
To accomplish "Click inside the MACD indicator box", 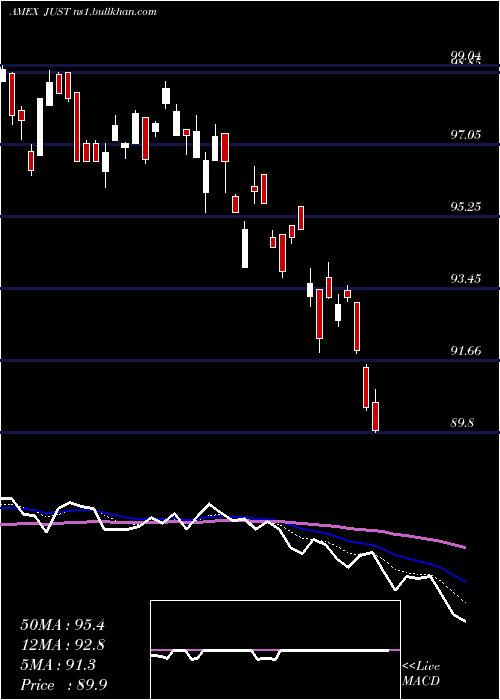I will coord(275,650).
